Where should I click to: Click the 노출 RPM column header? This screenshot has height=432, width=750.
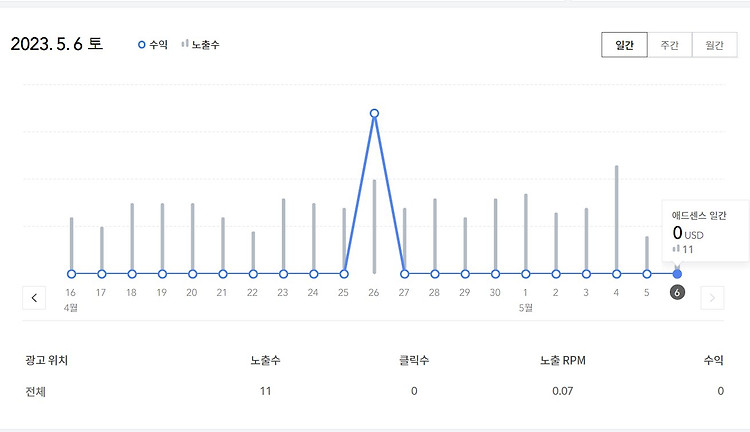(562, 360)
